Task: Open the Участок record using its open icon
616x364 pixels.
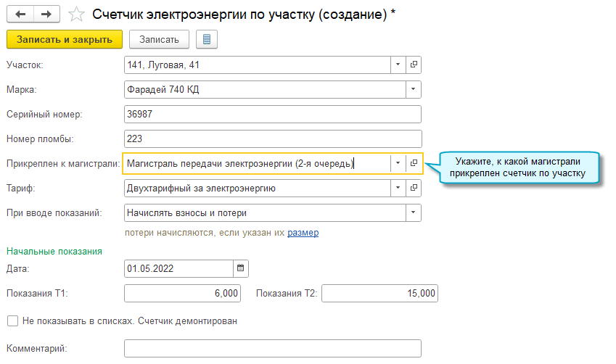Action: coord(414,65)
